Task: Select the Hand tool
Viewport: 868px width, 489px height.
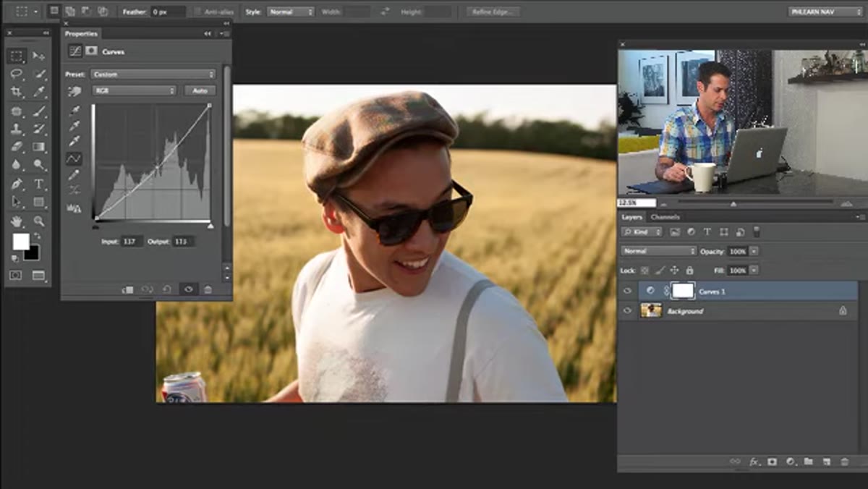Action: pos(17,221)
